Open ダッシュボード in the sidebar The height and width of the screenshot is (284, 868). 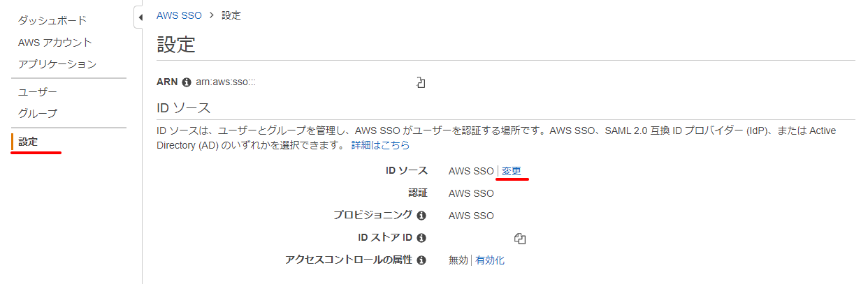52,21
